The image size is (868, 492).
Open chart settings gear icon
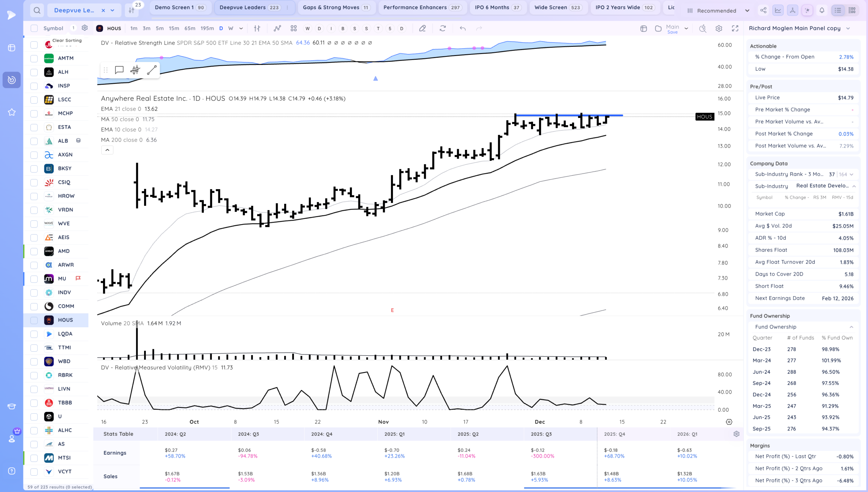pos(719,28)
